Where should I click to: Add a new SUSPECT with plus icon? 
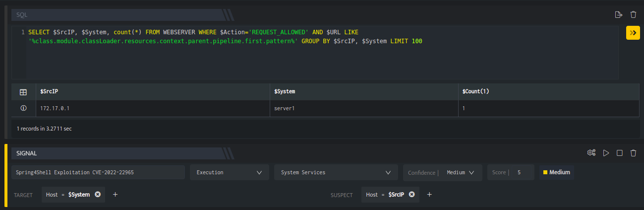tap(429, 195)
